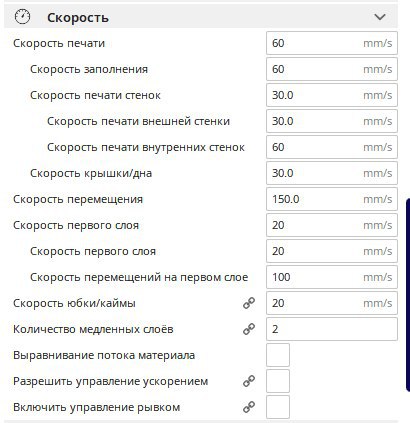Click the Выравнивание потока материала label
Image resolution: width=410 pixels, height=423 pixels.
pos(104,355)
